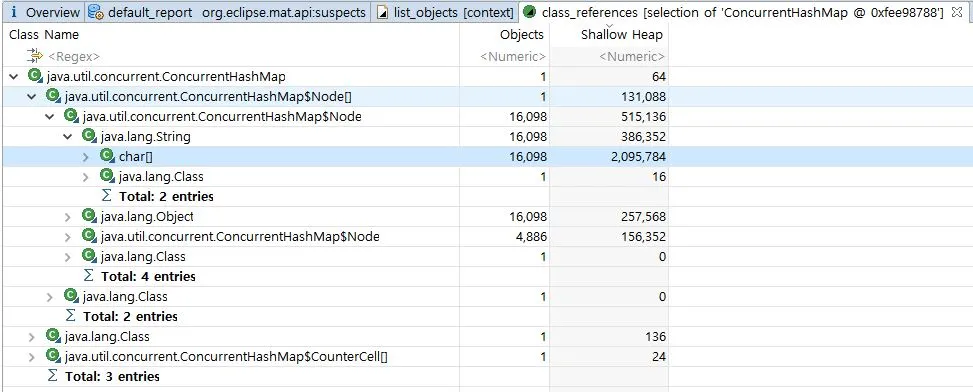The width and height of the screenshot is (973, 392).
Task: Click class icon of ConcurrentHashMap$CounterCell[] row
Action: 53,356
